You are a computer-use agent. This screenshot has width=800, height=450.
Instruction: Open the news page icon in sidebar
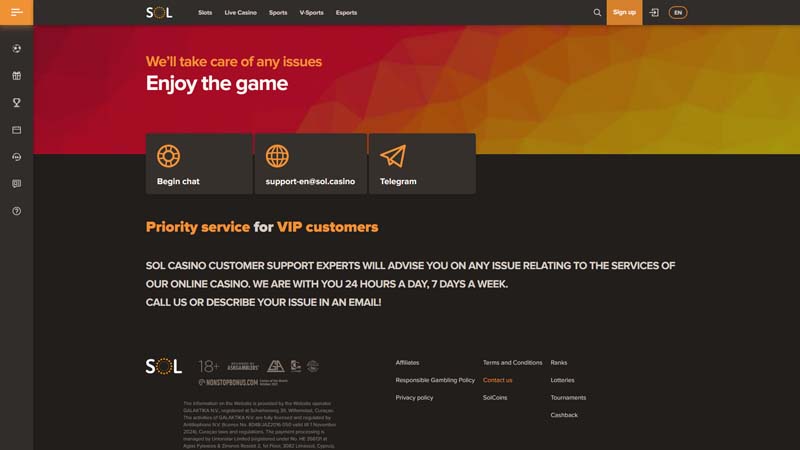[16, 184]
